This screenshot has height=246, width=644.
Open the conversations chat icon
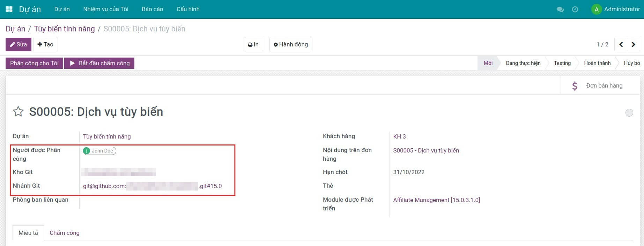[560, 9]
